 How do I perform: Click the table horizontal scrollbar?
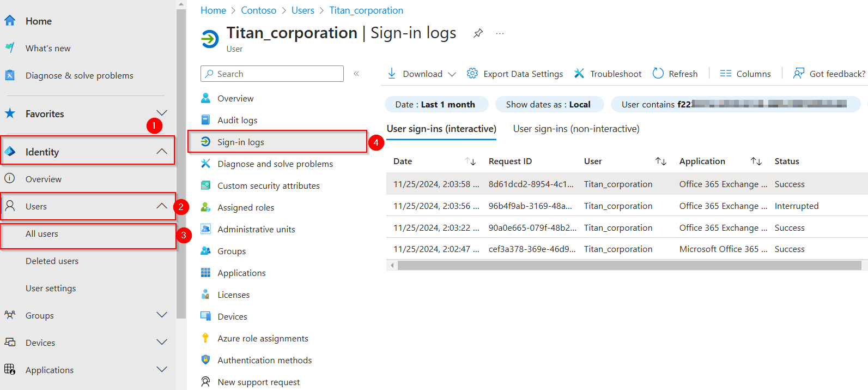[x=629, y=265]
